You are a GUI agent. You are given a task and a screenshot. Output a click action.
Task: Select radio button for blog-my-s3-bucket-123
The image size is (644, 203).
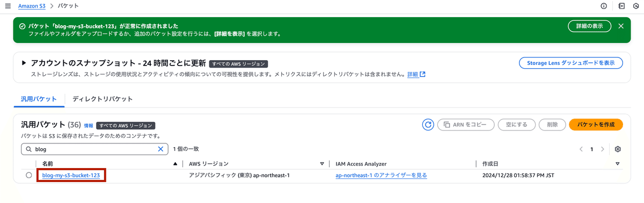[x=28, y=175]
